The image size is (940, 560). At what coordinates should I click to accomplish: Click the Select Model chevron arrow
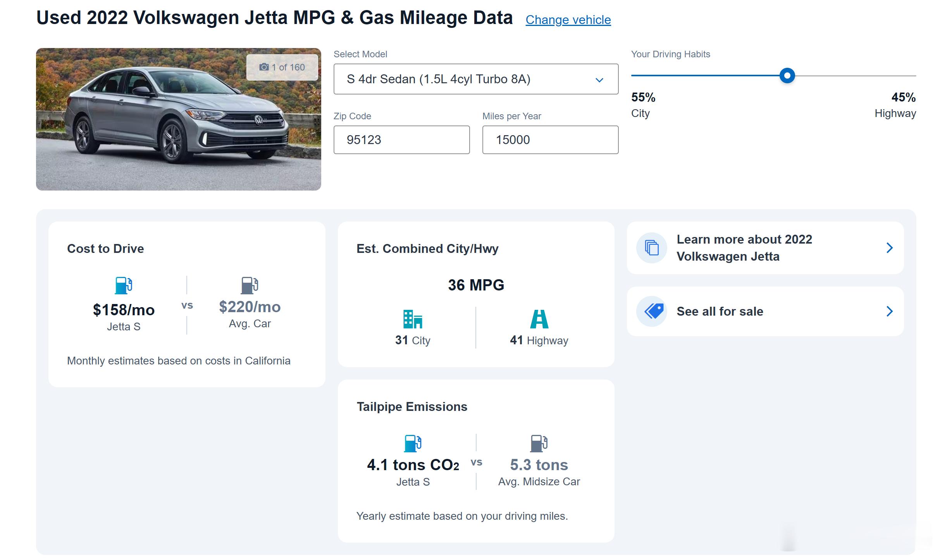[599, 80]
